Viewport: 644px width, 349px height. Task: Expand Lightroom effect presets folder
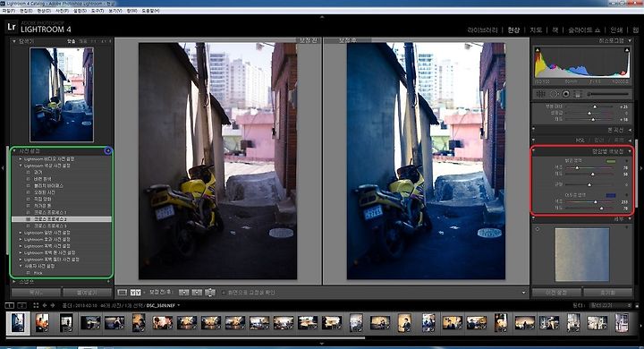[21, 239]
